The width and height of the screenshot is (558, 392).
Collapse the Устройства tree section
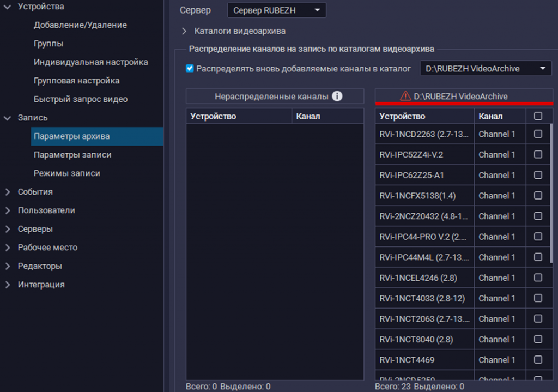[x=8, y=7]
